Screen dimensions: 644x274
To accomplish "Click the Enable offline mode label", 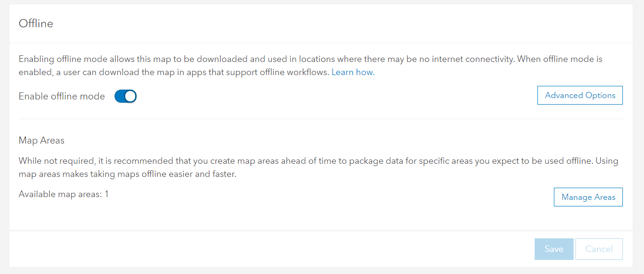I will click(x=61, y=96).
